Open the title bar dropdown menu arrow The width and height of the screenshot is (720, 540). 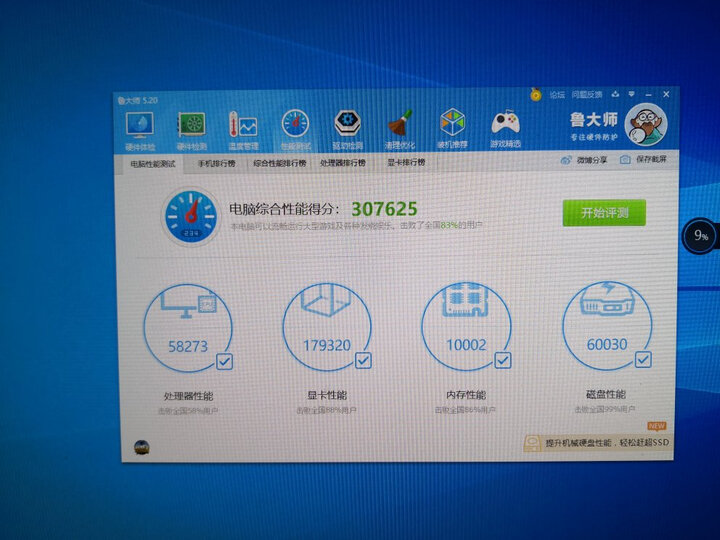click(632, 94)
